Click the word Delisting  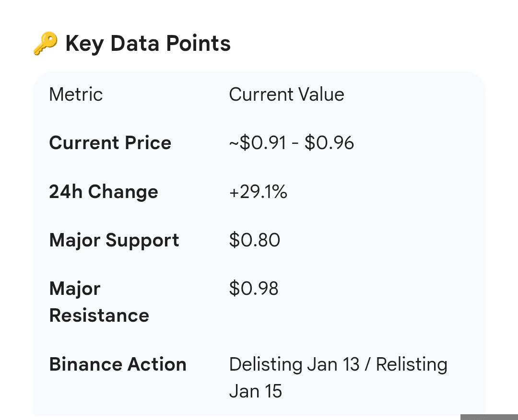click(x=266, y=364)
